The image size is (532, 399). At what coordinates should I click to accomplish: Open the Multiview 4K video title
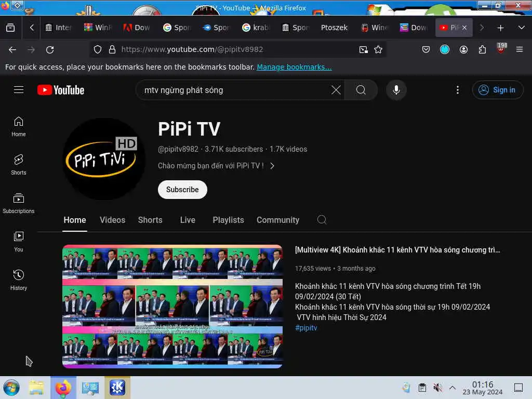[397, 250]
